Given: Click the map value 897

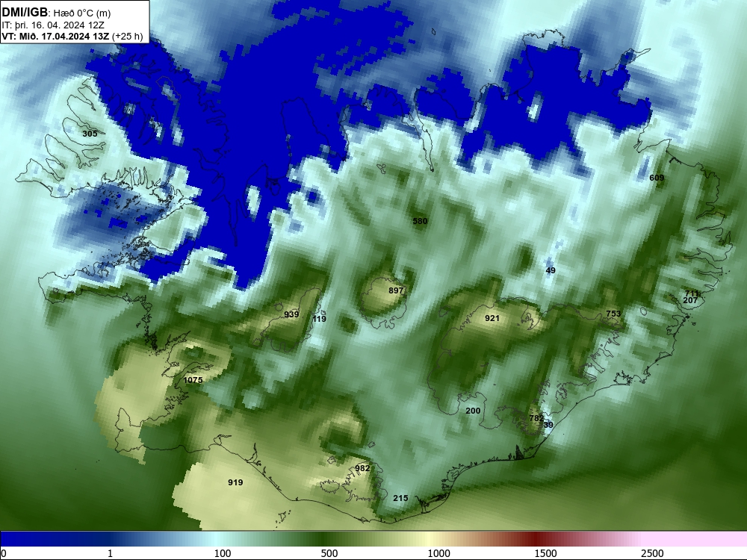Looking at the screenshot, I should (396, 290).
